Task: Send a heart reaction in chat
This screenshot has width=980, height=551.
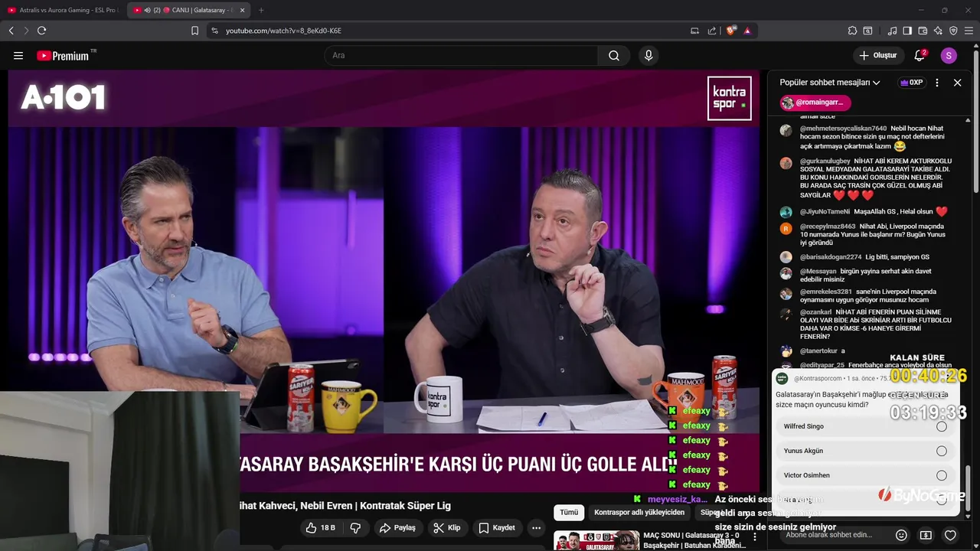Action: 950,535
